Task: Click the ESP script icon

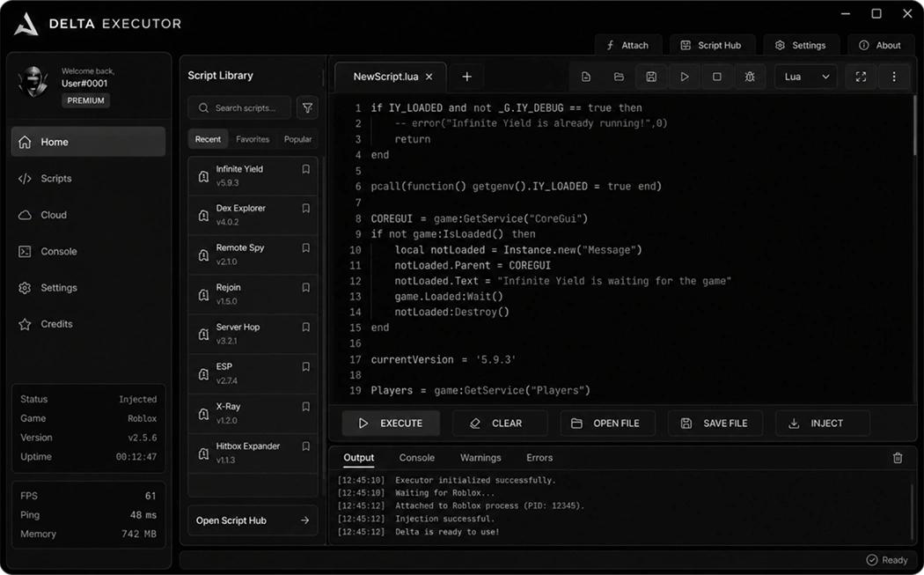Action: coord(203,374)
